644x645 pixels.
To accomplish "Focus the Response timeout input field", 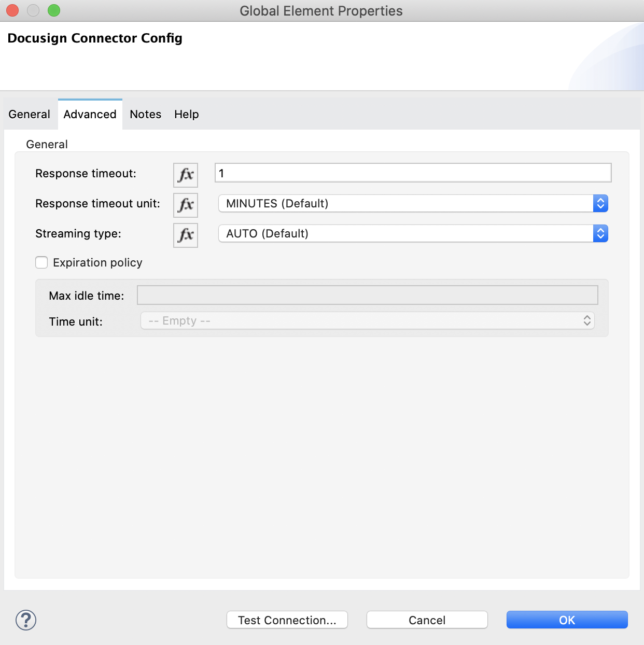I will [413, 173].
